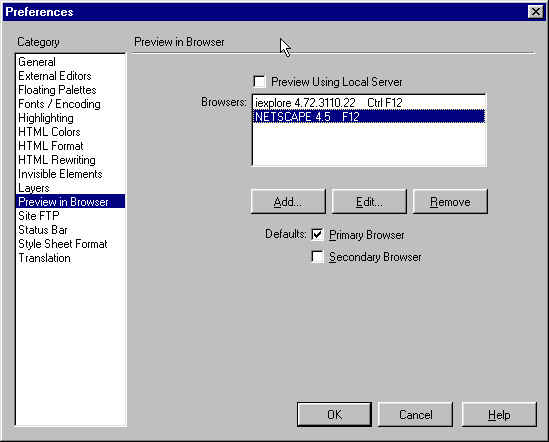
Task: Select iexplore 4.72.3110.22 in Browsers list
Action: (369, 103)
